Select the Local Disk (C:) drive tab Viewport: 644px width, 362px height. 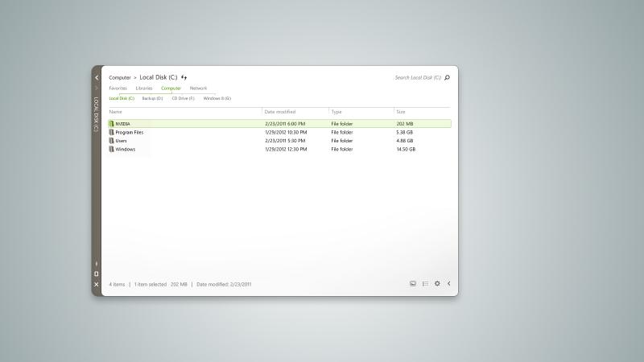(x=122, y=98)
